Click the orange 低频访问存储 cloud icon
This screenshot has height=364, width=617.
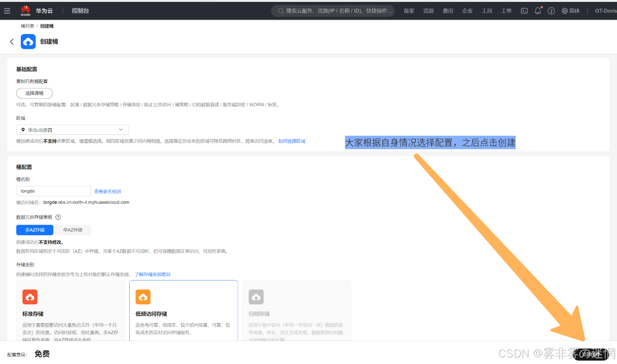143,297
